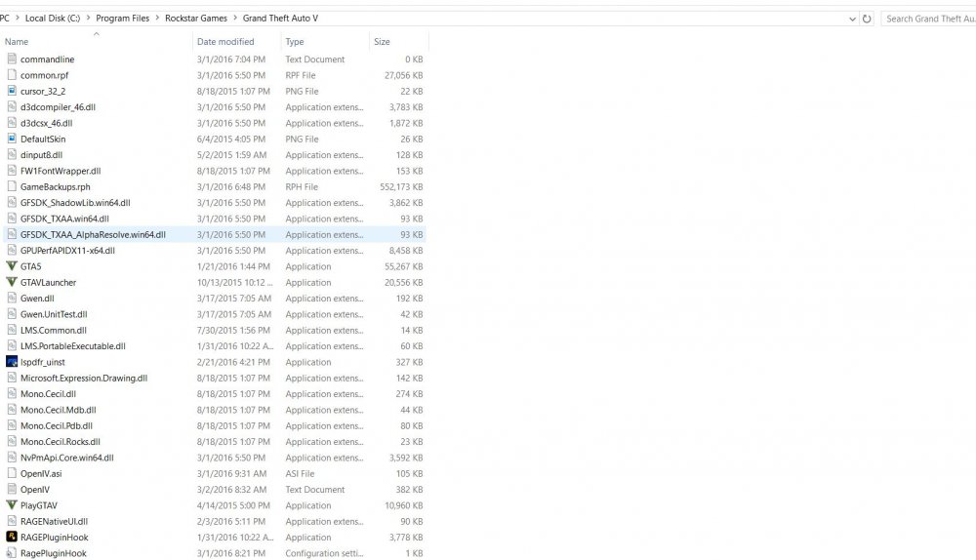Select LMS.PortableExecutable.dll file name
976x560 pixels.
point(73,346)
